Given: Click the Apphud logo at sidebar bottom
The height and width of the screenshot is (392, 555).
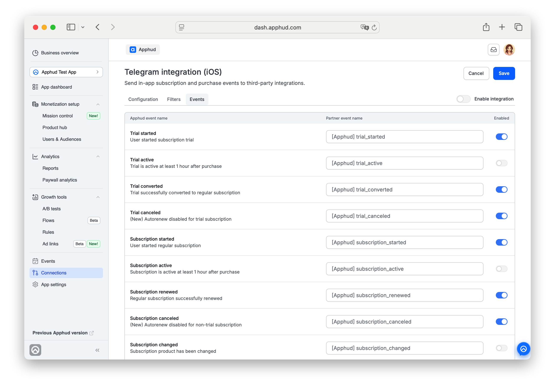Looking at the screenshot, I should [35, 350].
